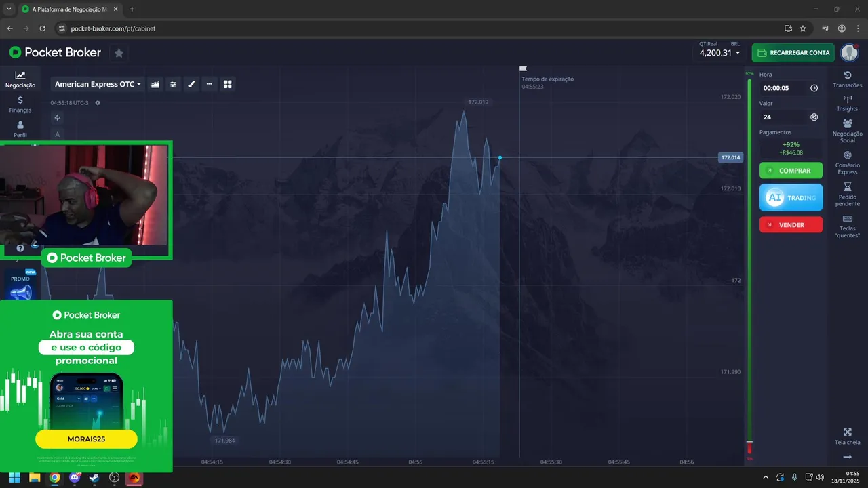Viewport: 868px width, 488px height.
Task: Click the COMPRAR buy button
Action: pyautogui.click(x=791, y=171)
